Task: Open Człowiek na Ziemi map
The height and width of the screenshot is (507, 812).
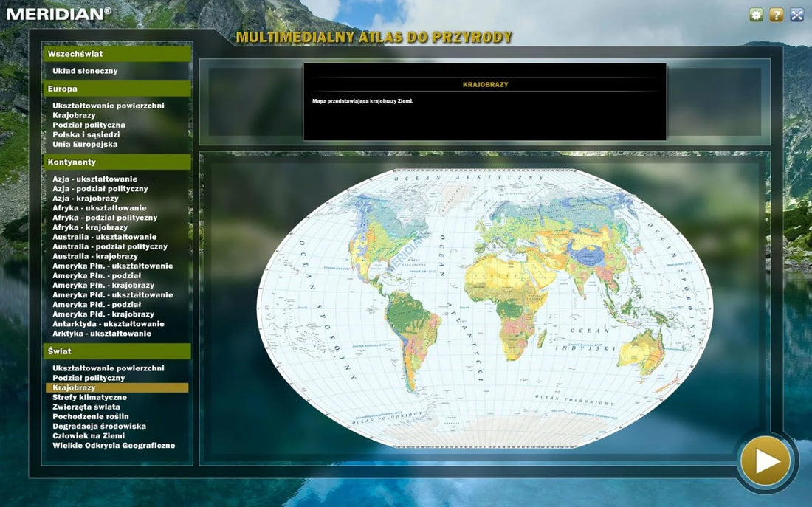Action: tap(89, 436)
